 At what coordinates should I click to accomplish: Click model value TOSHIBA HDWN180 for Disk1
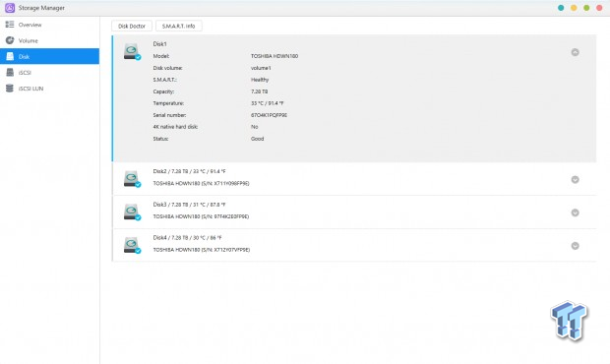[274, 56]
